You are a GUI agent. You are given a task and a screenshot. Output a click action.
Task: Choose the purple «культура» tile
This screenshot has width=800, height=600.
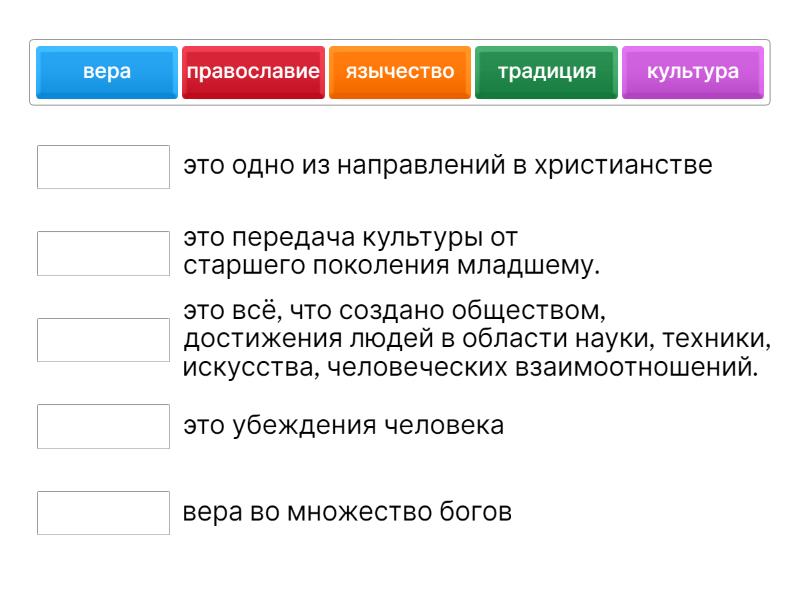coord(693,72)
